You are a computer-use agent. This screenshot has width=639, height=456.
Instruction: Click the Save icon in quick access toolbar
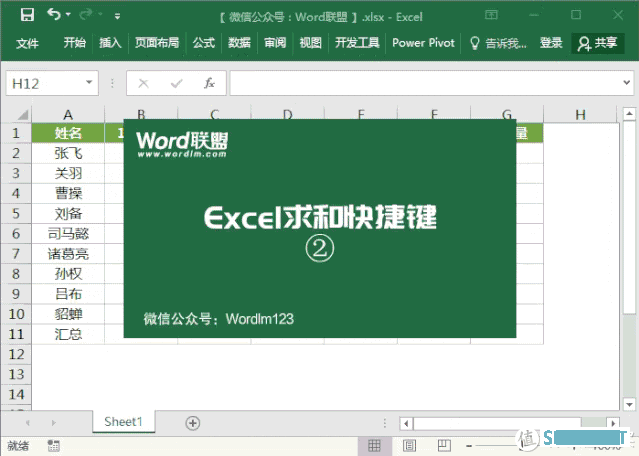27,15
